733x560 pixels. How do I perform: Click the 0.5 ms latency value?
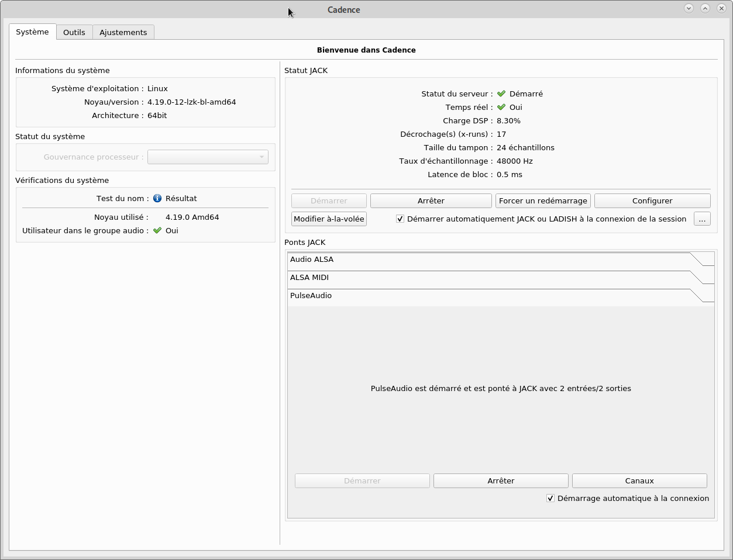pos(510,174)
